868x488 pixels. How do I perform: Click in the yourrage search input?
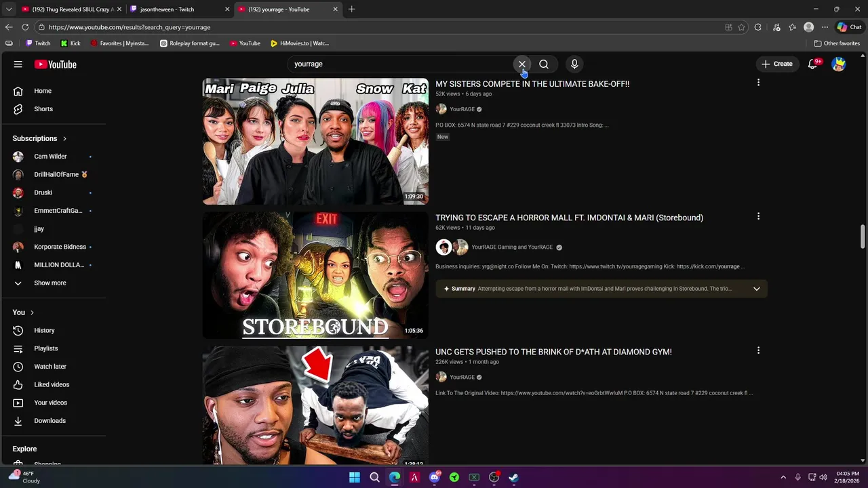[x=400, y=64]
